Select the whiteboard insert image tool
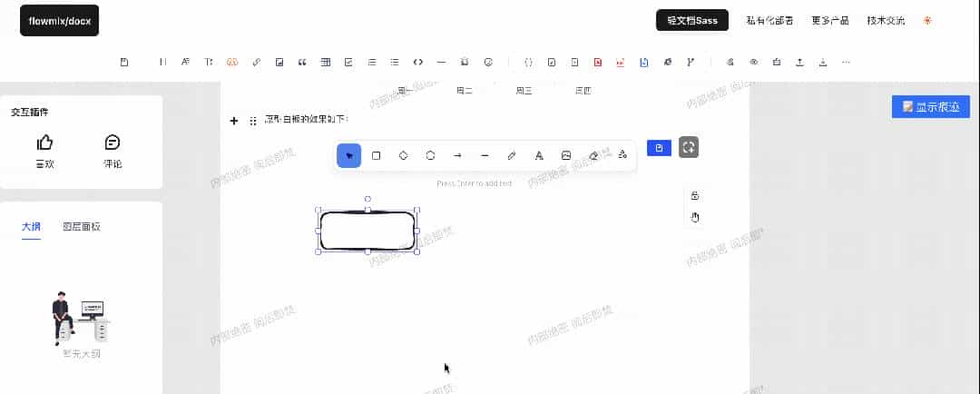 [566, 156]
